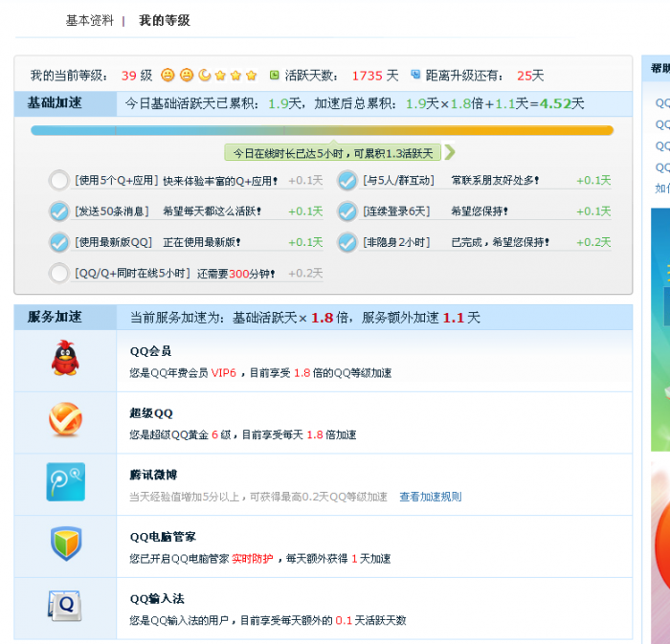Toggle the 发送50条消息 task checkmark

(x=59, y=211)
